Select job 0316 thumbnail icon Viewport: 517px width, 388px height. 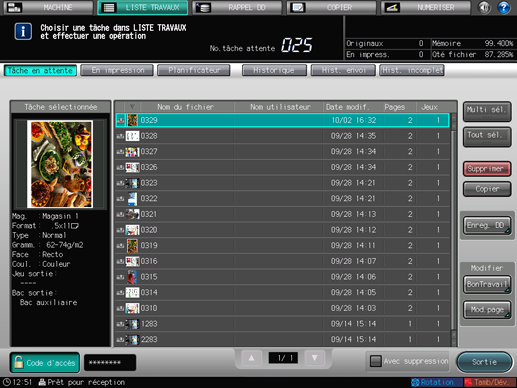point(132,261)
